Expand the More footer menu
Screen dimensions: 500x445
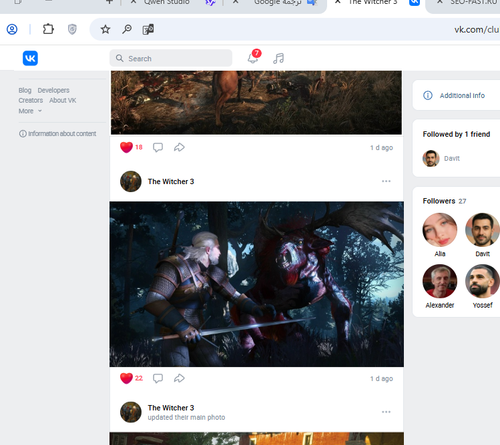pos(30,111)
